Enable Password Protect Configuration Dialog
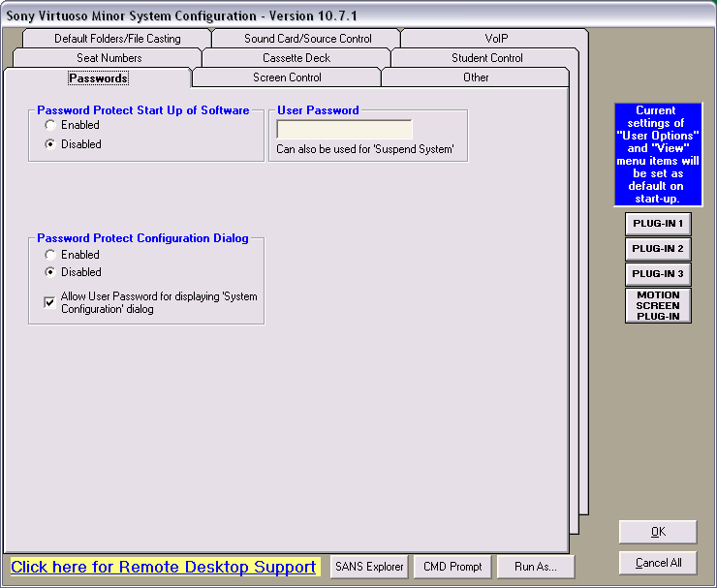Image resolution: width=717 pixels, height=588 pixels. click(49, 255)
